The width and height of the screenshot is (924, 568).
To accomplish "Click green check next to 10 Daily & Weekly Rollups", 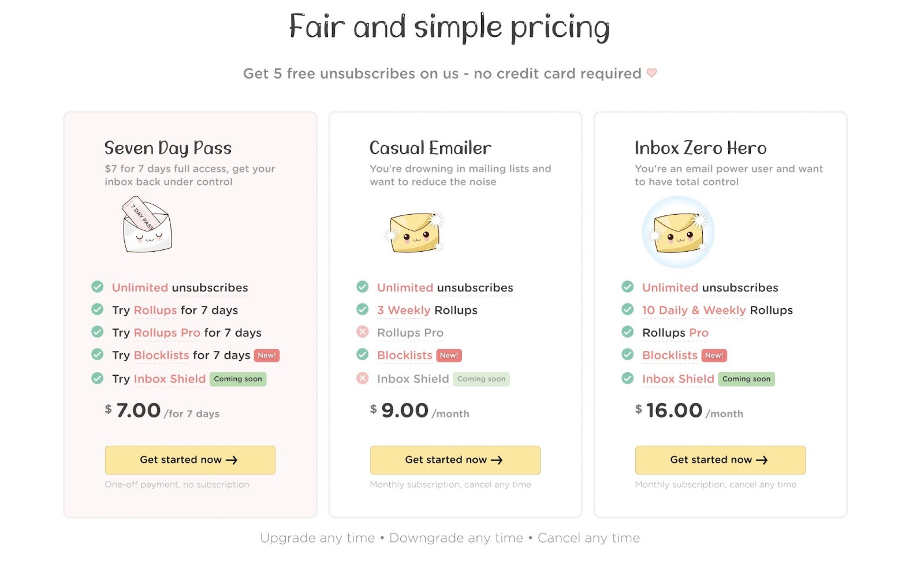I will (x=628, y=309).
